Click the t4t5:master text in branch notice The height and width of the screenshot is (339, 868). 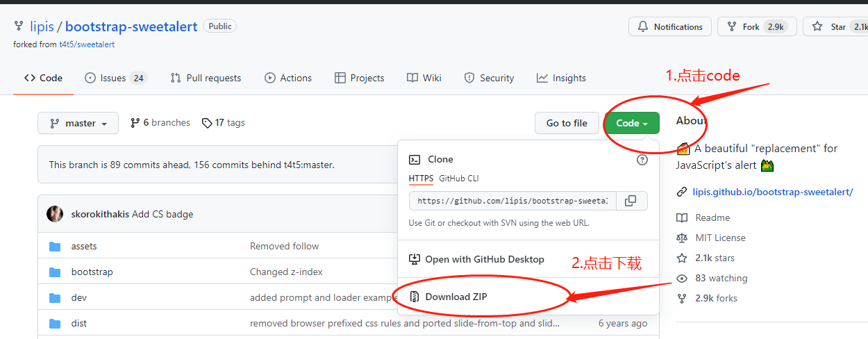[308, 165]
